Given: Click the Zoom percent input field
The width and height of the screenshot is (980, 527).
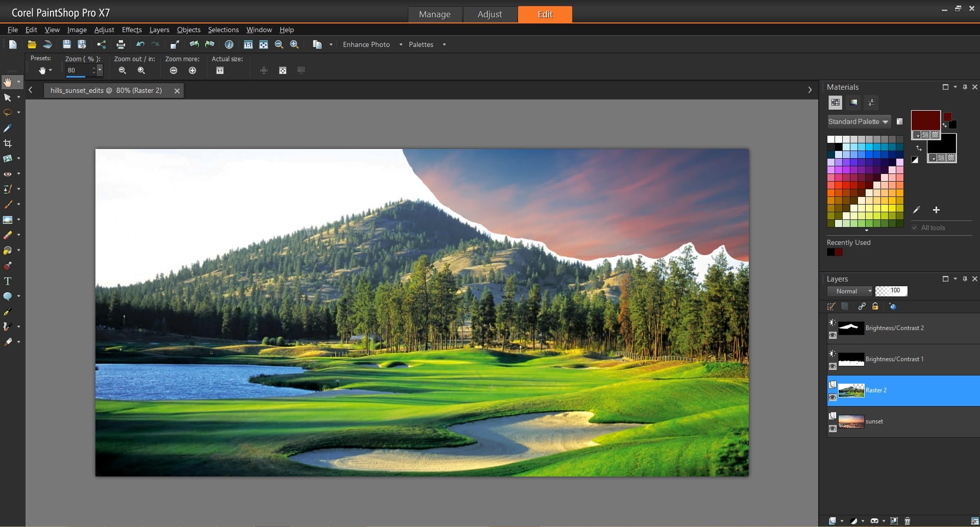Looking at the screenshot, I should pos(78,70).
